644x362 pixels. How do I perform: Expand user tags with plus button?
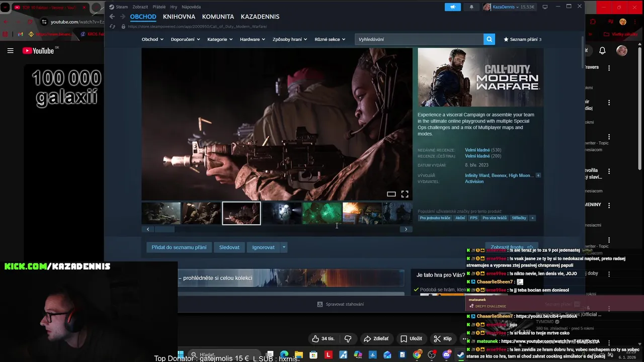pyautogui.click(x=532, y=218)
